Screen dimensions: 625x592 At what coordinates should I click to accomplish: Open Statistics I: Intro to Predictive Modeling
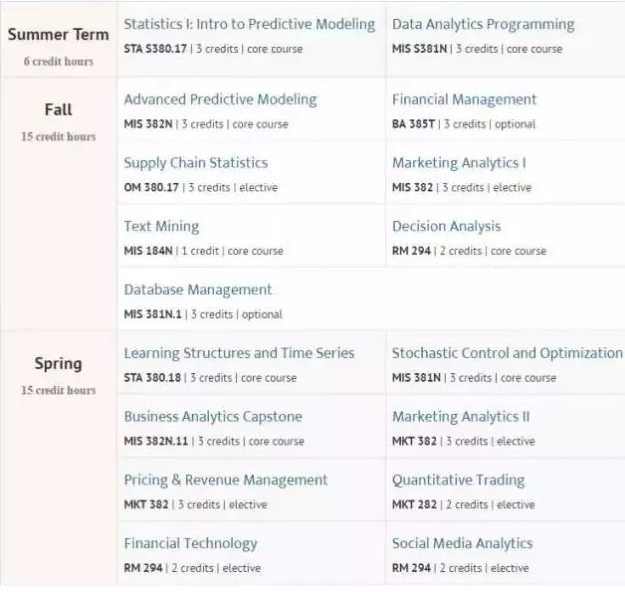(x=249, y=25)
